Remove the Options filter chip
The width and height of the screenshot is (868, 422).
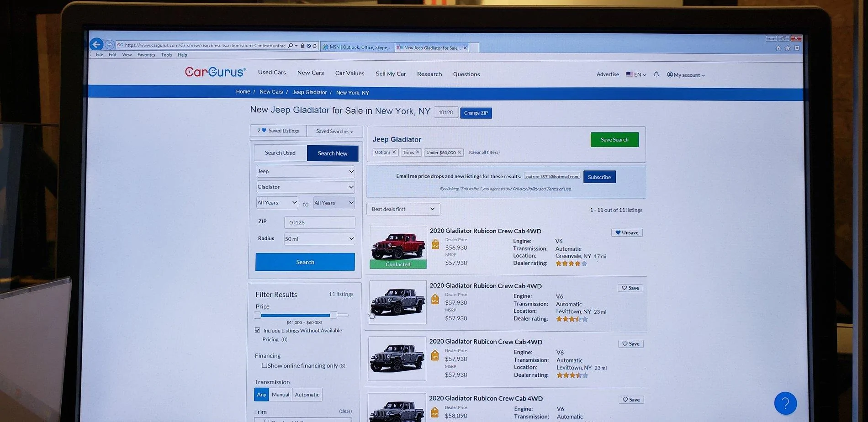pos(394,152)
